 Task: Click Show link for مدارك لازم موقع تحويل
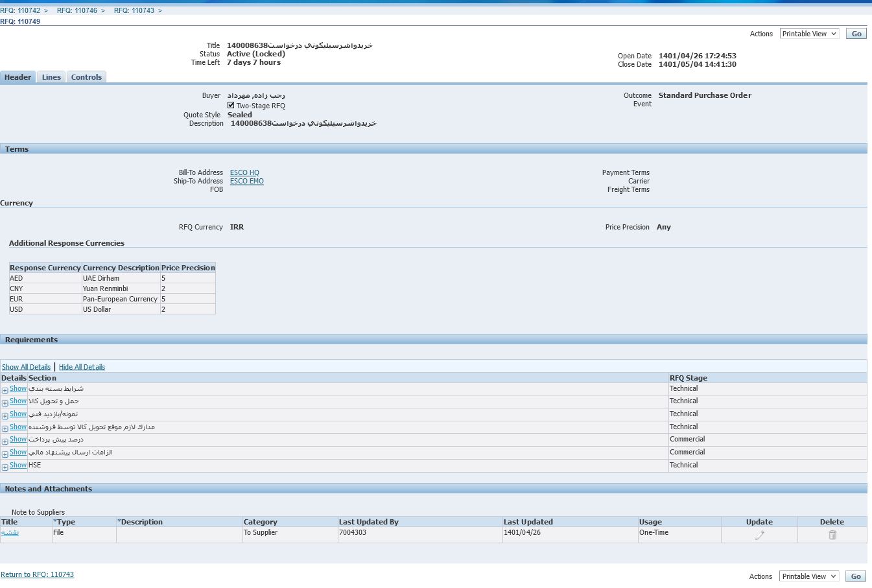click(x=18, y=427)
